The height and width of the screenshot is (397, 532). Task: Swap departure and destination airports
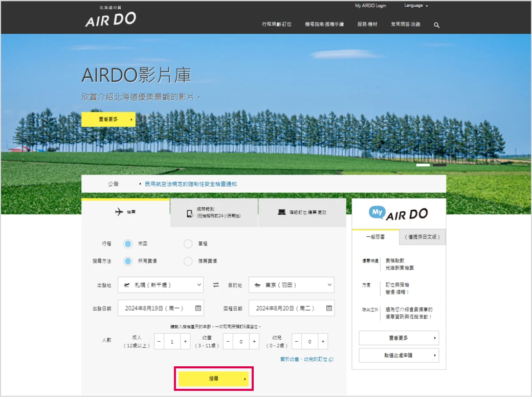coord(216,285)
